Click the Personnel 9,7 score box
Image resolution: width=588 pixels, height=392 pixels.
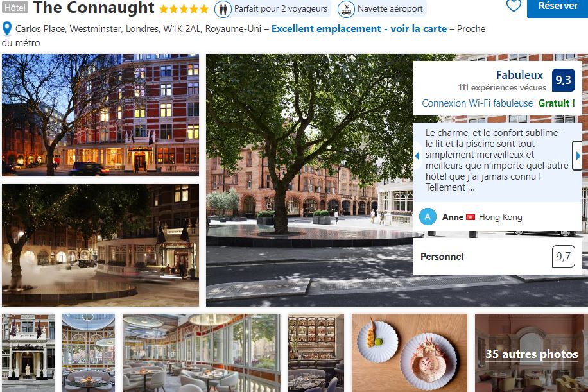pos(497,257)
